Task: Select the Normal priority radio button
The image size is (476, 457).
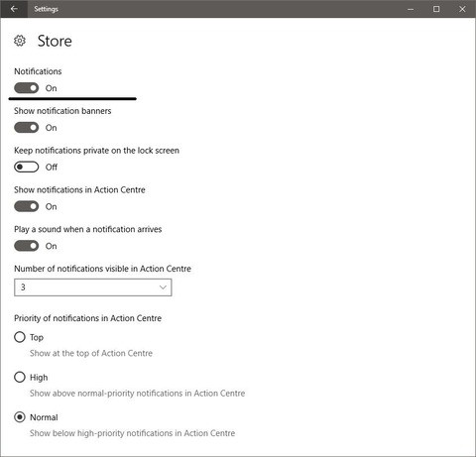Action: 20,417
